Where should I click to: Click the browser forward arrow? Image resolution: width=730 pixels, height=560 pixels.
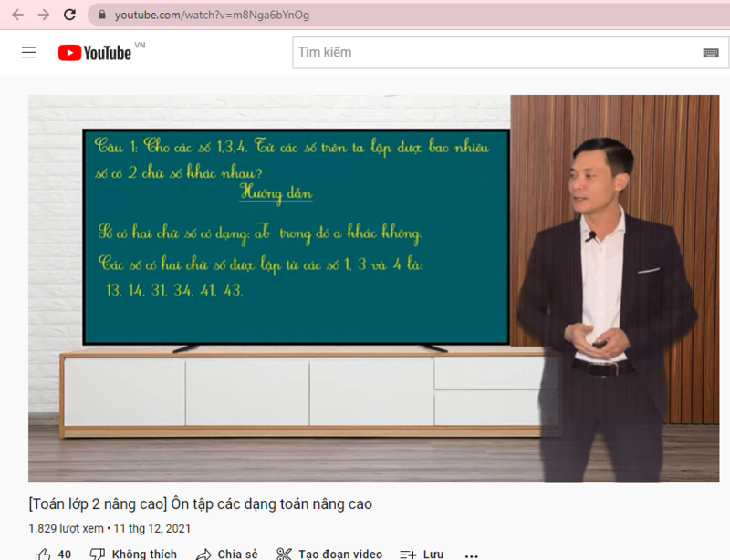click(43, 15)
